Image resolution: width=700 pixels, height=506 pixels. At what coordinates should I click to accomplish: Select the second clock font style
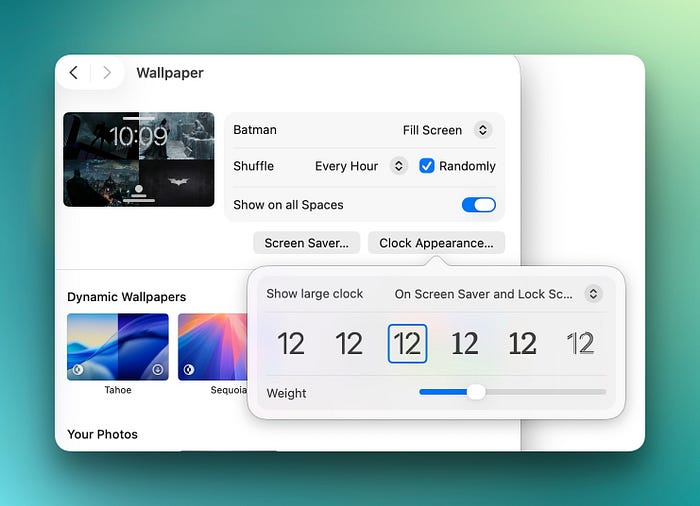point(349,343)
